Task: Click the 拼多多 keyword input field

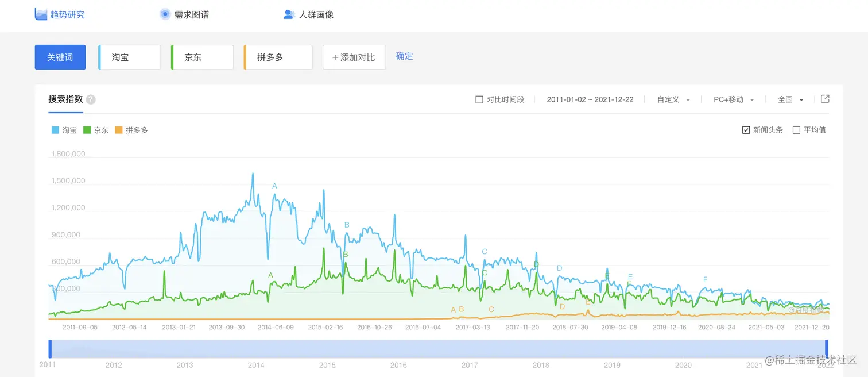Action: click(x=278, y=57)
